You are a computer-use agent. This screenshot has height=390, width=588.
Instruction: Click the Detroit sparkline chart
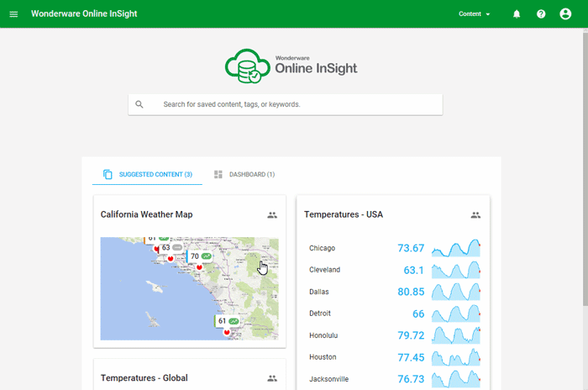[455, 314]
